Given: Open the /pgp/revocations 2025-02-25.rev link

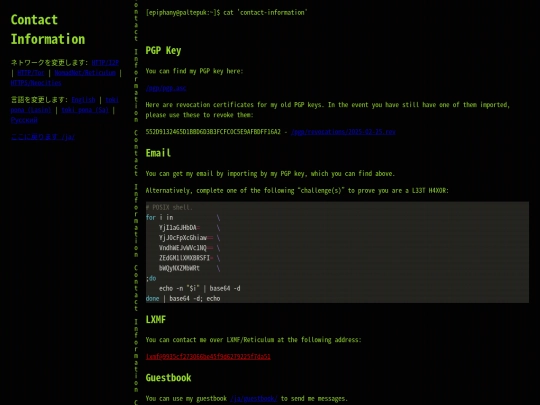Looking at the screenshot, I should (343, 132).
